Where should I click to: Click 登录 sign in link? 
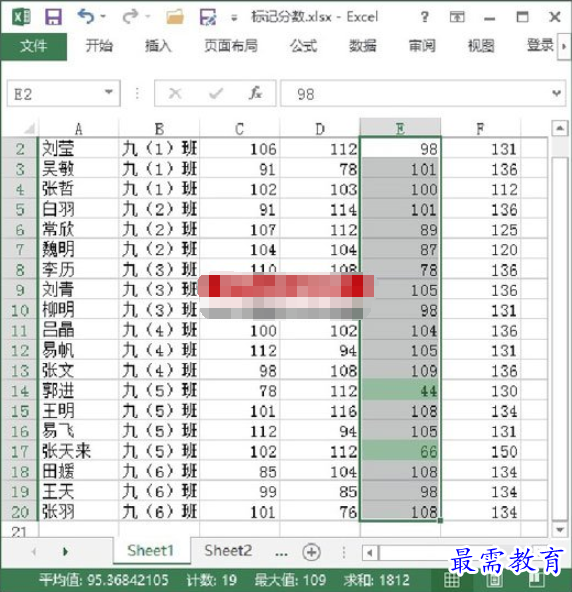point(540,46)
